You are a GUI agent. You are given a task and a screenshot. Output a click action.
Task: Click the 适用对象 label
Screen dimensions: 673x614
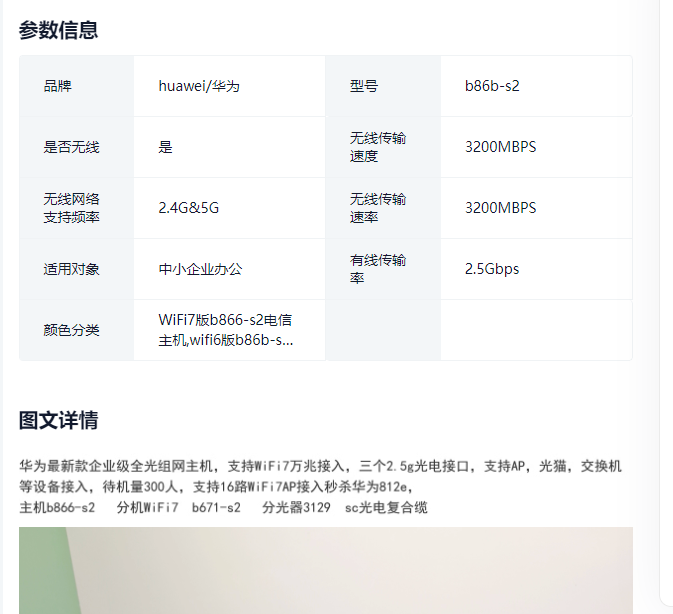click(x=71, y=269)
